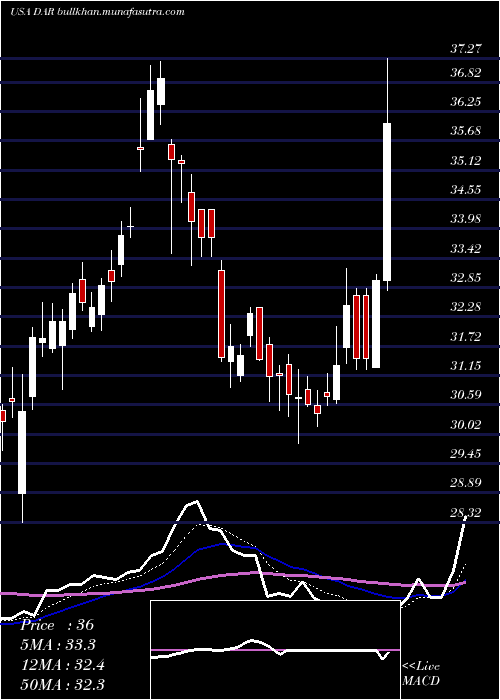Click the 30.02 price axis label
This screenshot has width=500, height=700.
466,424
